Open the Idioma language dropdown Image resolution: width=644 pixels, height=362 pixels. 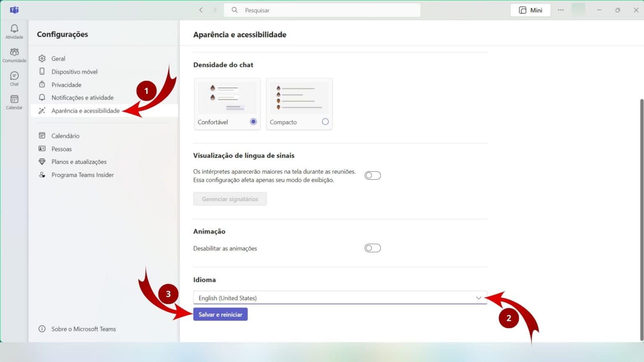[x=478, y=298]
